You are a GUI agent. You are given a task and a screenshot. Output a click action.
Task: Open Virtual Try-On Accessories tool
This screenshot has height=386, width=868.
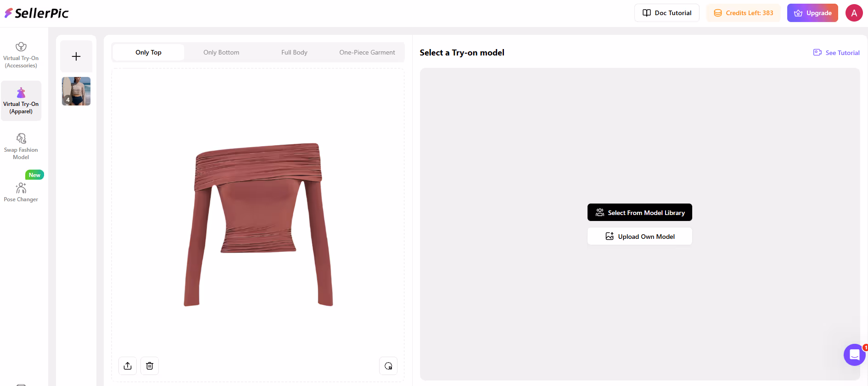pyautogui.click(x=21, y=55)
